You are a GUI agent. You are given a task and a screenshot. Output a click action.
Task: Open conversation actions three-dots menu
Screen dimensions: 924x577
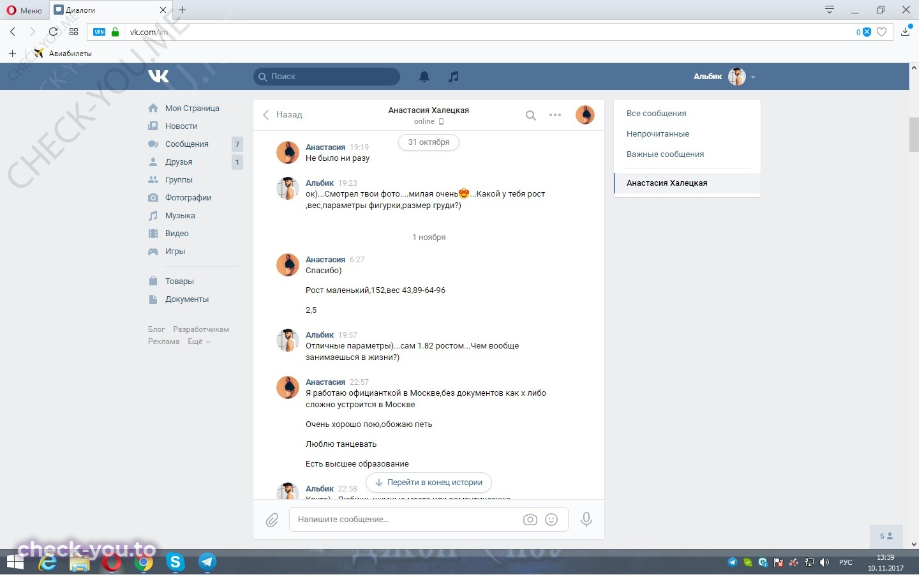pos(555,116)
